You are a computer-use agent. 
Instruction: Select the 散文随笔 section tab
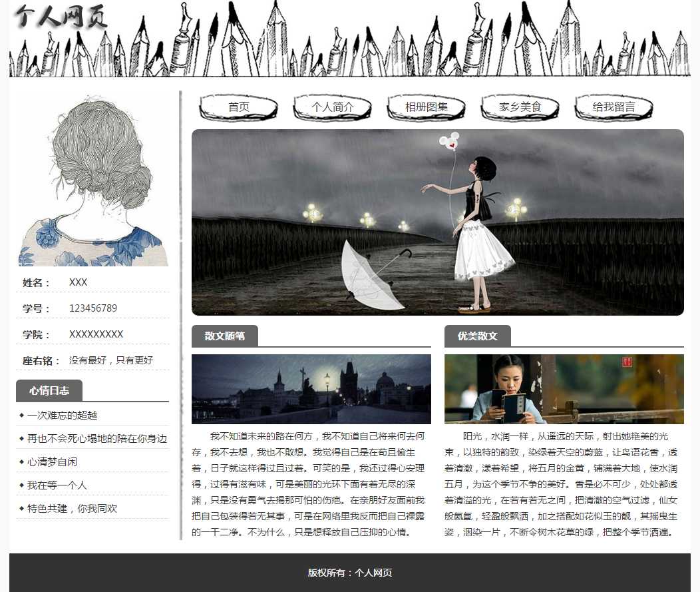pos(224,336)
